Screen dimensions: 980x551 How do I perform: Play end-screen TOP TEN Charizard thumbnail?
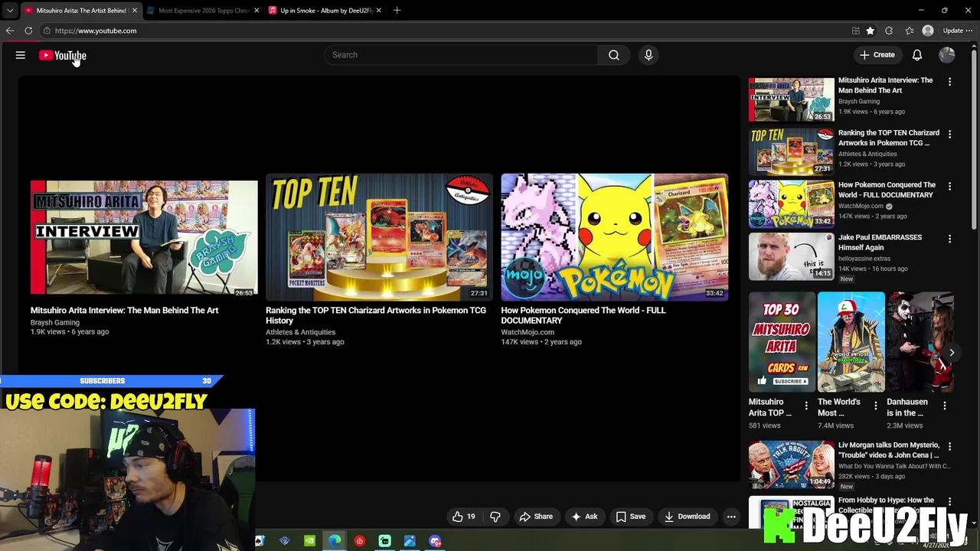point(379,237)
